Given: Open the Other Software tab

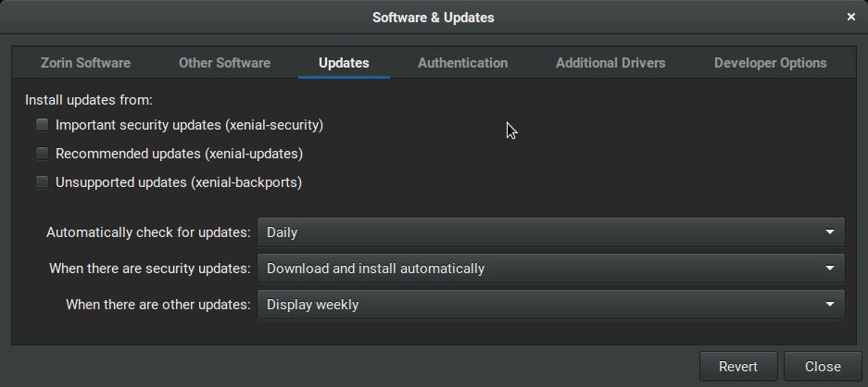Looking at the screenshot, I should pyautogui.click(x=224, y=63).
